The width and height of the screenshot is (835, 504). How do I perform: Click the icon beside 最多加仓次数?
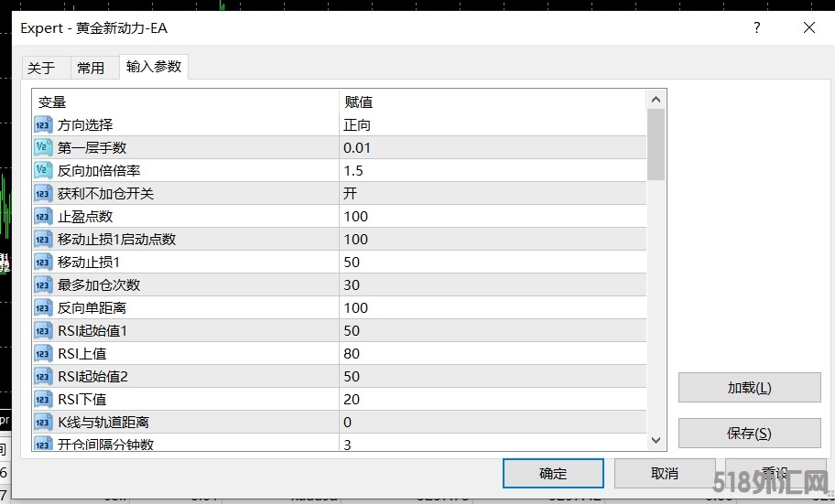[43, 285]
